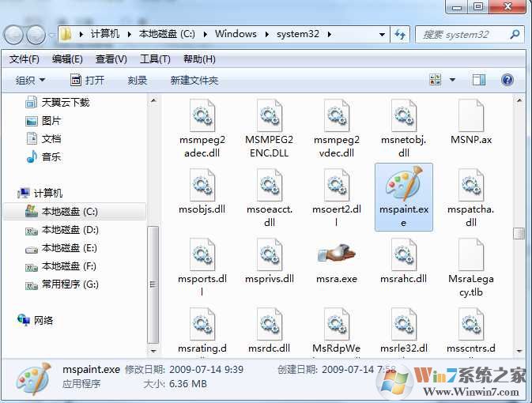Open the 编辑(E) menu
532x403 pixels.
click(x=67, y=59)
